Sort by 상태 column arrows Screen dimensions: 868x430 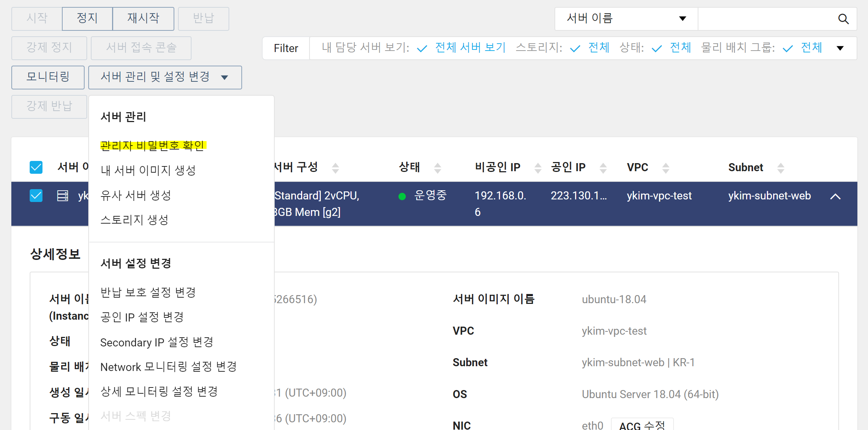click(437, 168)
